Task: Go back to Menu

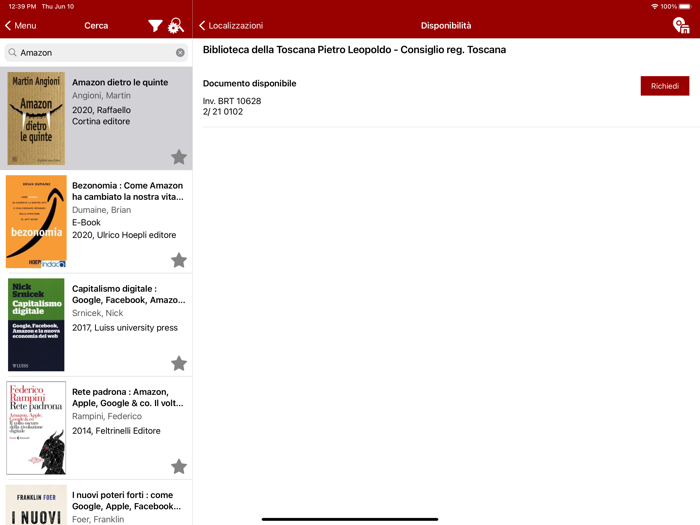Action: (x=20, y=26)
